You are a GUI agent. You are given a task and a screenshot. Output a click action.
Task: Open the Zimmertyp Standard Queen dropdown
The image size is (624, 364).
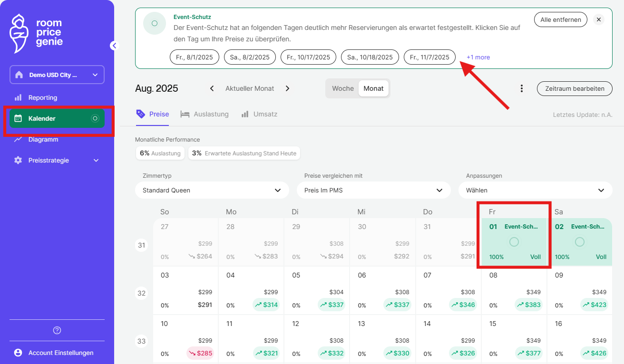coord(212,190)
